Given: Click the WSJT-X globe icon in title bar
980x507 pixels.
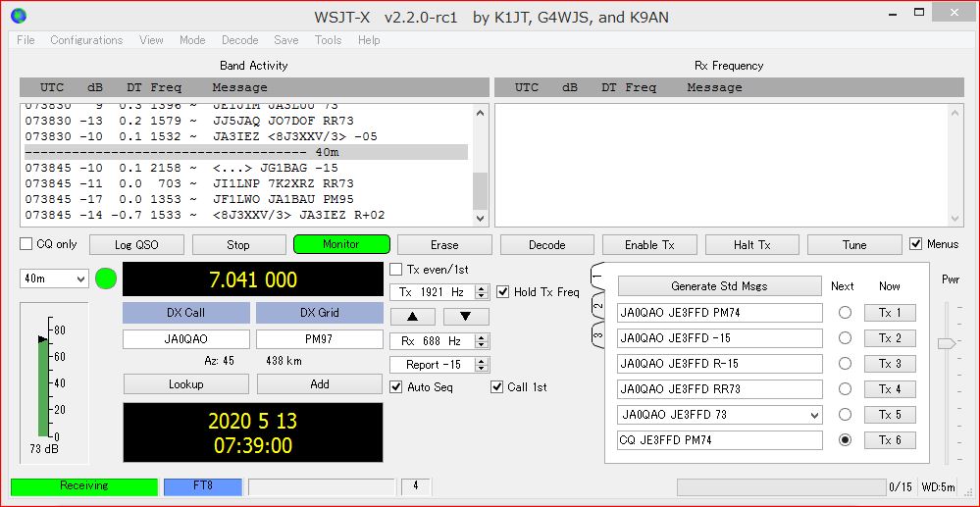Looking at the screenshot, I should pyautogui.click(x=19, y=16).
